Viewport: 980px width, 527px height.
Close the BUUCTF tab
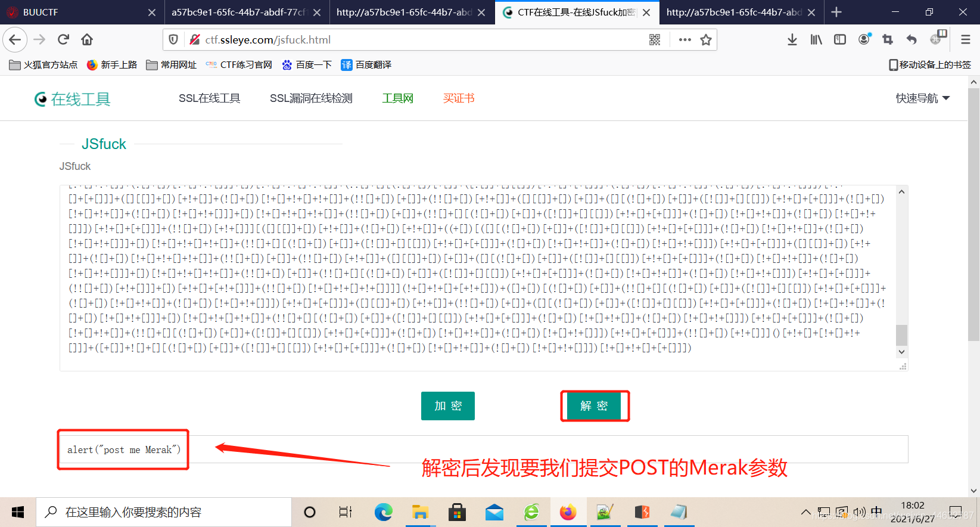tap(152, 13)
